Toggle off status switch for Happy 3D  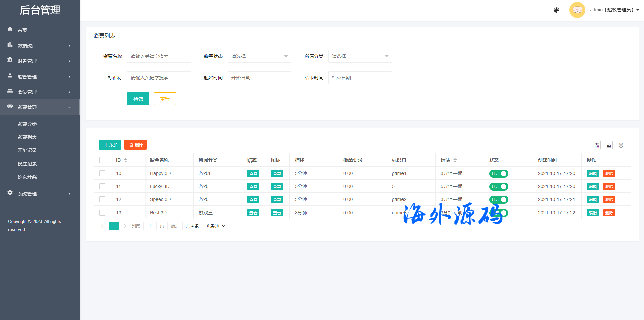pos(499,174)
